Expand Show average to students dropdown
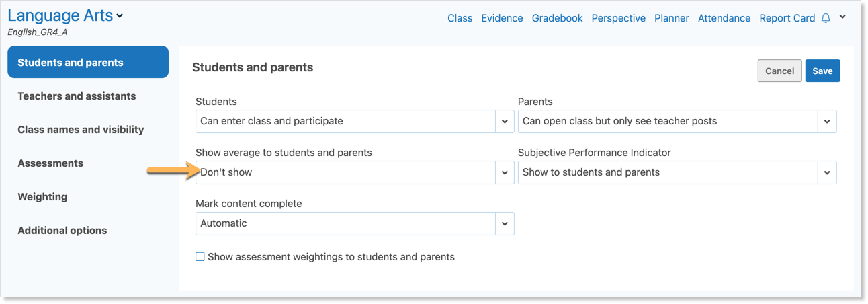Screen dimensions: 868x304 pos(355,172)
